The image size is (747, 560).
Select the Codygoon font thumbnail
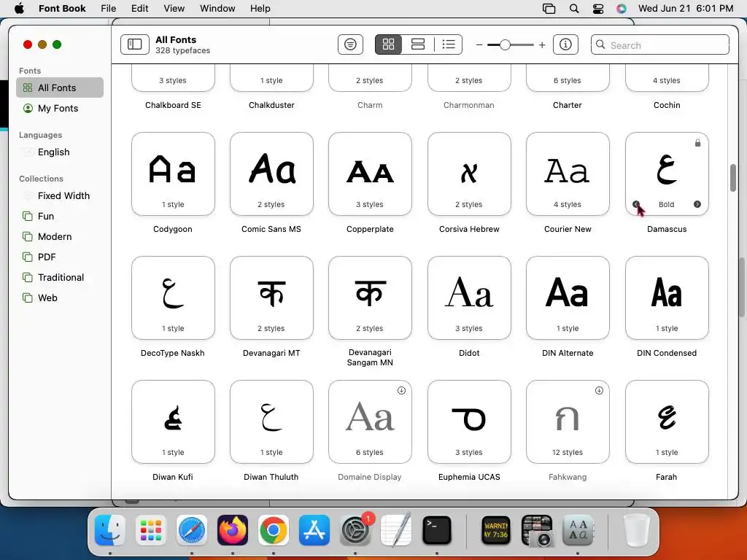point(173,174)
